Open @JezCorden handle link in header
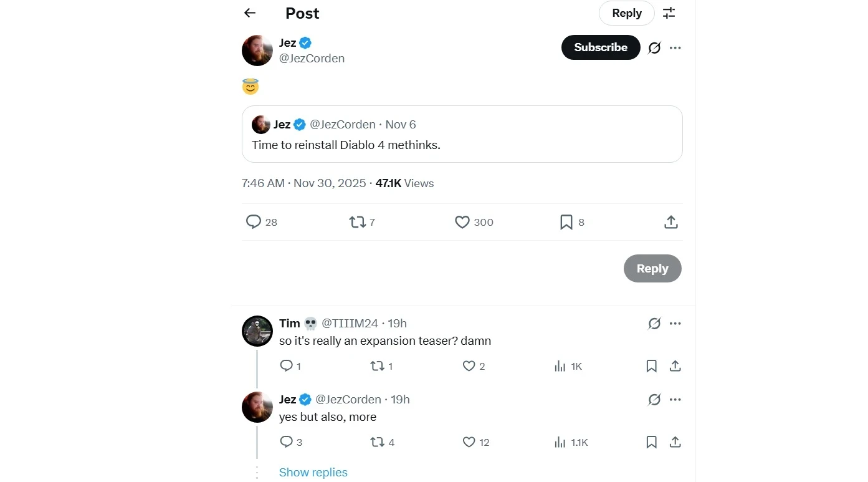This screenshot has height=482, width=868. pyautogui.click(x=312, y=59)
